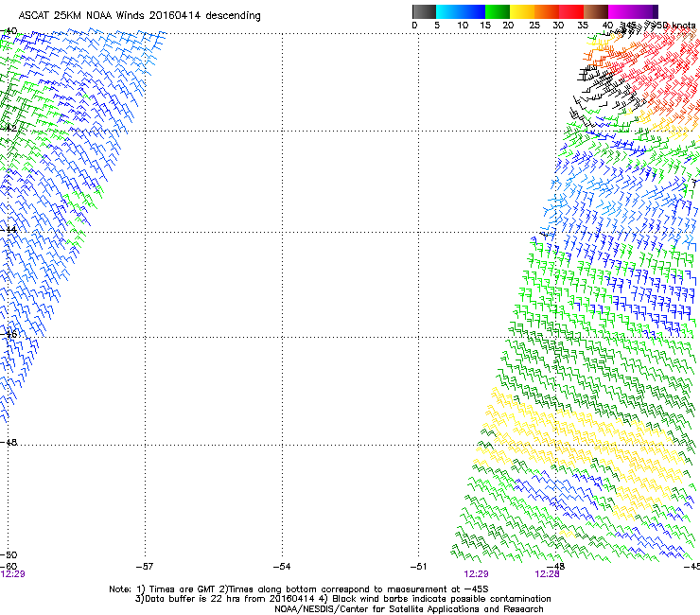Image resolution: width=700 pixels, height=615 pixels.
Task: Click the -54 longitude axis label
Action: (282, 567)
